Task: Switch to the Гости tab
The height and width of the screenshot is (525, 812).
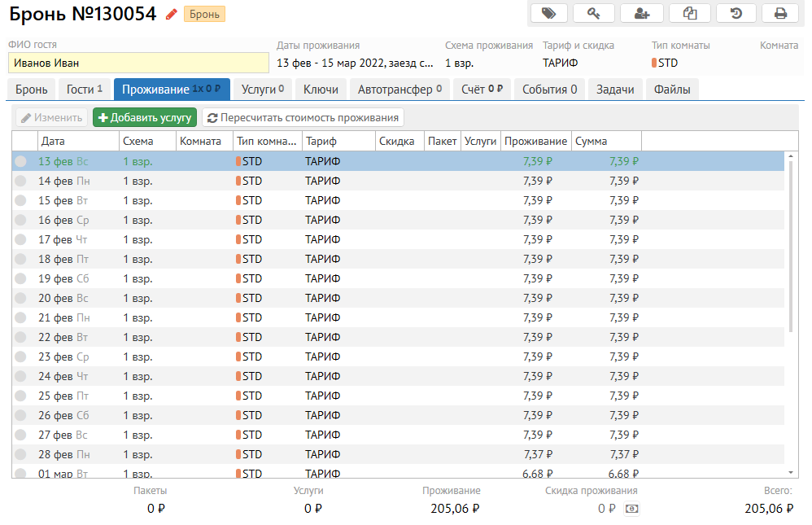Action: [x=84, y=90]
